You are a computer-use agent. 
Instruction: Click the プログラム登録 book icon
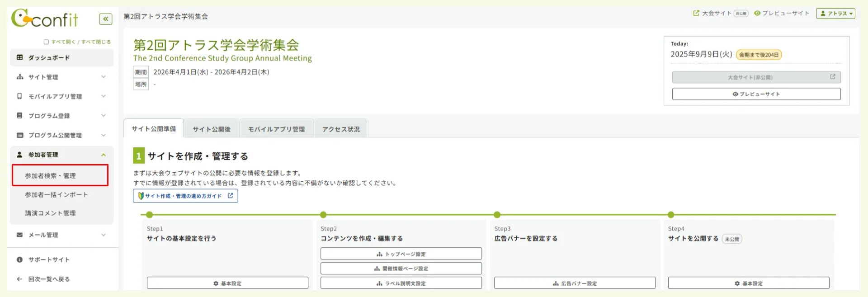[x=19, y=116]
